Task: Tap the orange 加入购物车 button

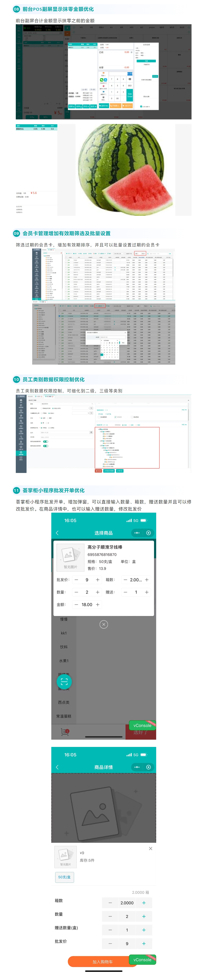Action: 103,962
